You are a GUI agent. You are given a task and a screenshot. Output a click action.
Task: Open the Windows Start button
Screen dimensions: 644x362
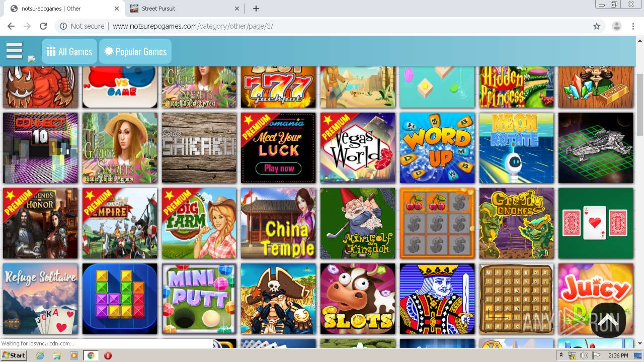coord(14,355)
